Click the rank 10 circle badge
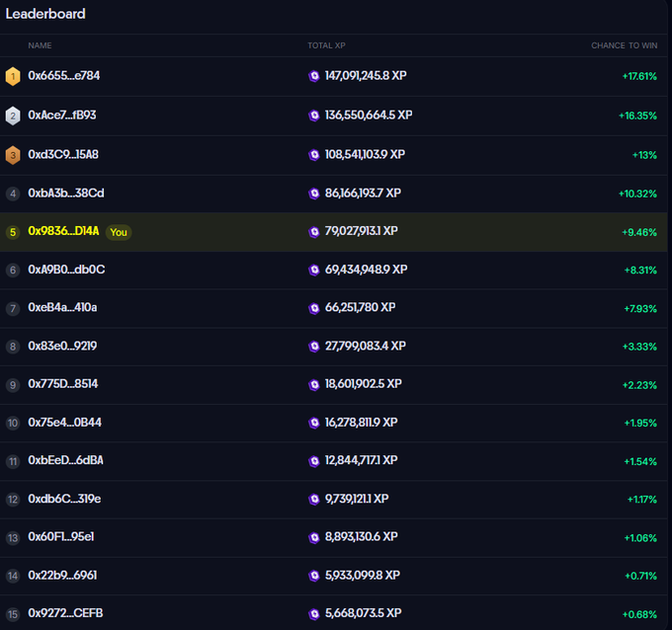This screenshot has width=672, height=630. pos(13,424)
